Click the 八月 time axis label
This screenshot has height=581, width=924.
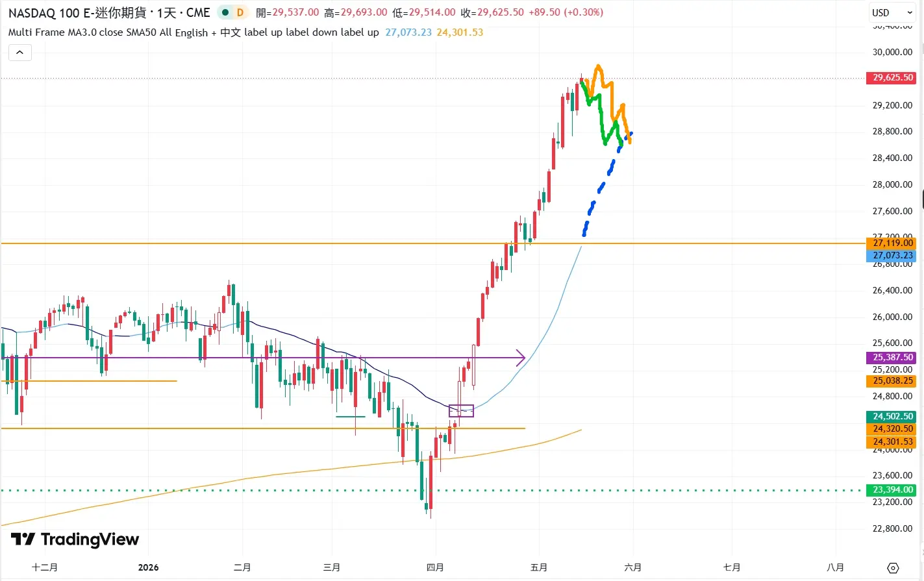pos(836,567)
